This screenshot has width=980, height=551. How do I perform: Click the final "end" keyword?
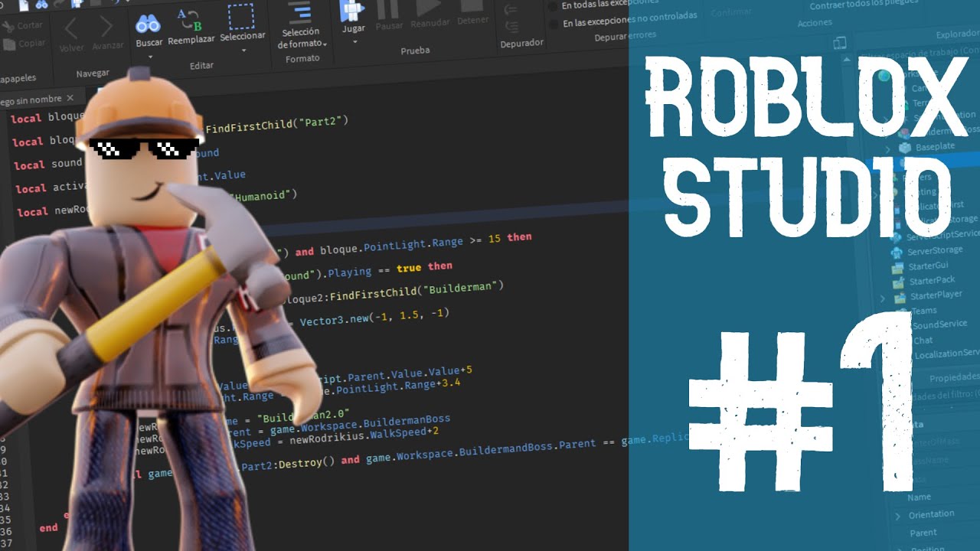point(48,527)
